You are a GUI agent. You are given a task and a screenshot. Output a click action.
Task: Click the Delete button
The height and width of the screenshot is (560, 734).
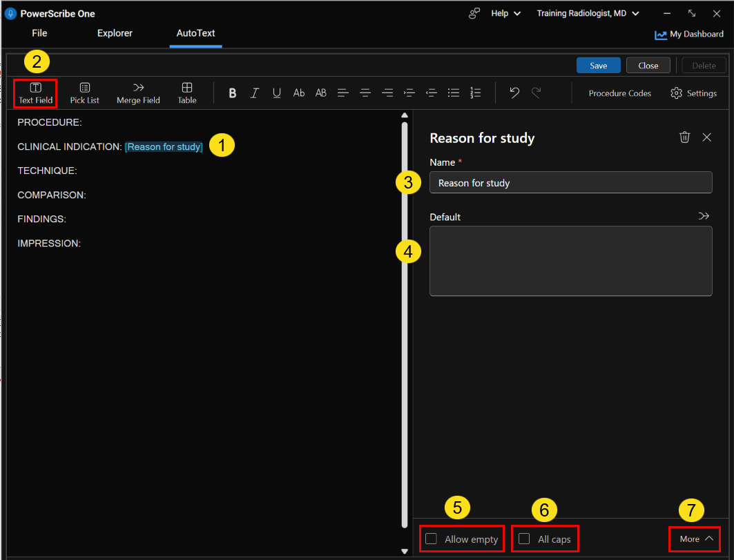pos(704,66)
